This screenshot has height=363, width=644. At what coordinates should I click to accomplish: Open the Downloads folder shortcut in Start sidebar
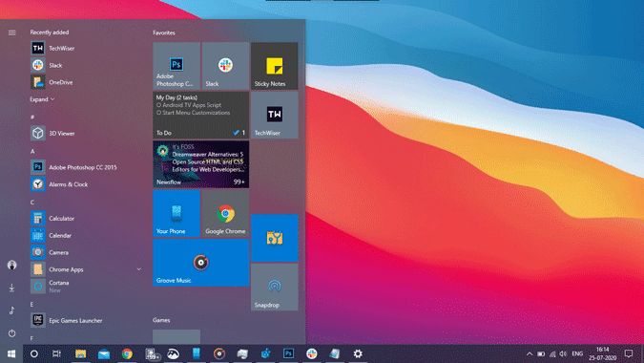tap(11, 288)
